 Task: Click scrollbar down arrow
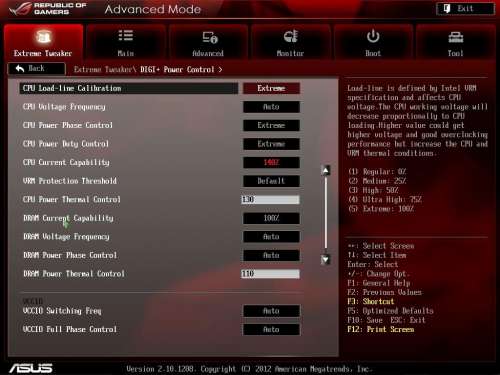point(326,259)
